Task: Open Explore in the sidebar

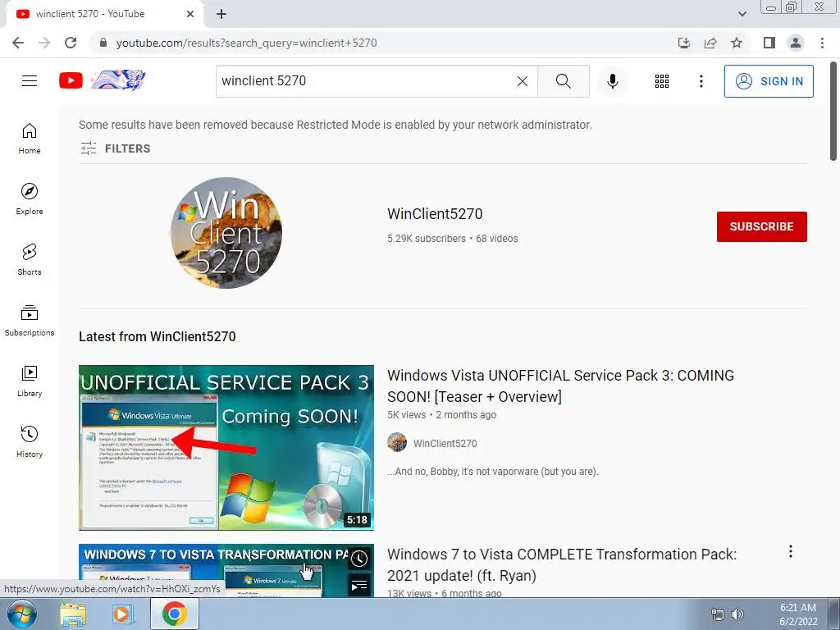Action: [x=30, y=199]
